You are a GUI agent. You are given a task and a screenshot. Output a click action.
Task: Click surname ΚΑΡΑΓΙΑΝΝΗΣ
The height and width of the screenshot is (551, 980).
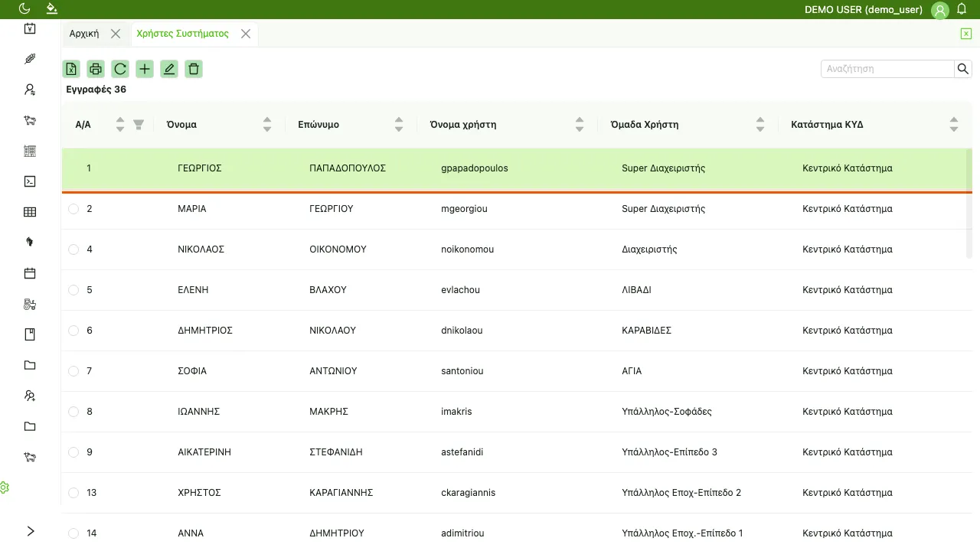pyautogui.click(x=341, y=493)
